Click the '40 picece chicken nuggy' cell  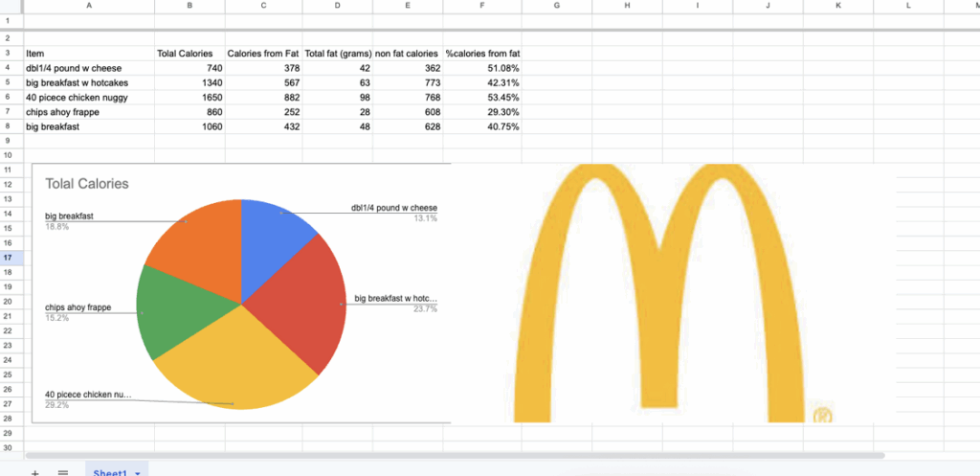tap(89, 97)
